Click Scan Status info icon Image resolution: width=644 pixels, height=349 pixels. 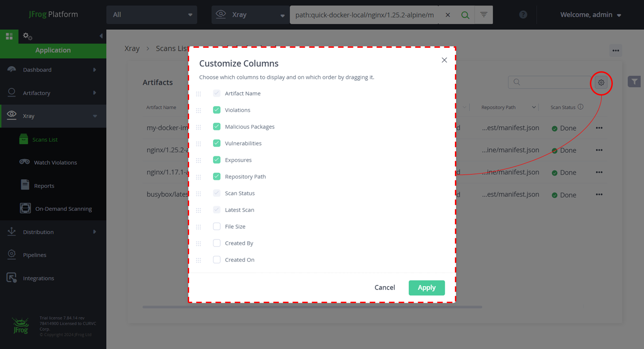coord(581,107)
